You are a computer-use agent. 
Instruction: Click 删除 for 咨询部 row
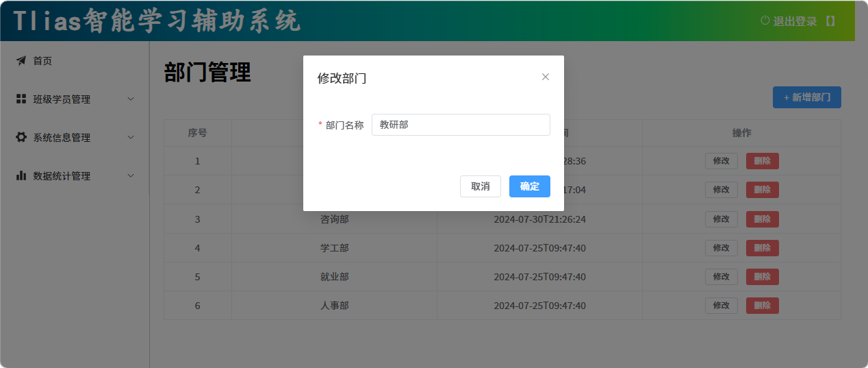coord(763,219)
